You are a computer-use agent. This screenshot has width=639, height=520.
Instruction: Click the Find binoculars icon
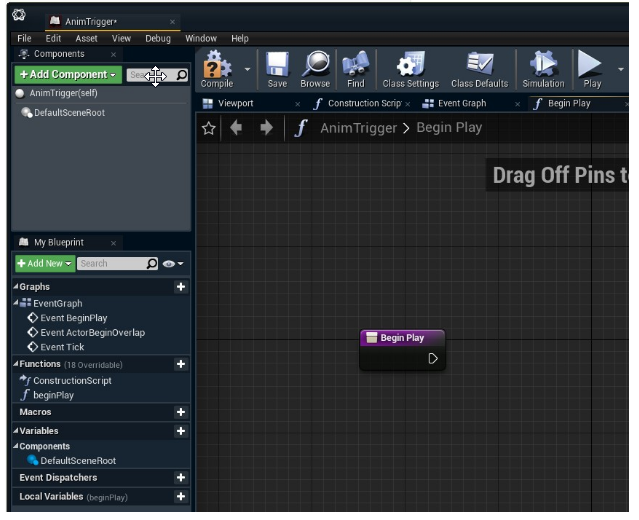tap(355, 69)
